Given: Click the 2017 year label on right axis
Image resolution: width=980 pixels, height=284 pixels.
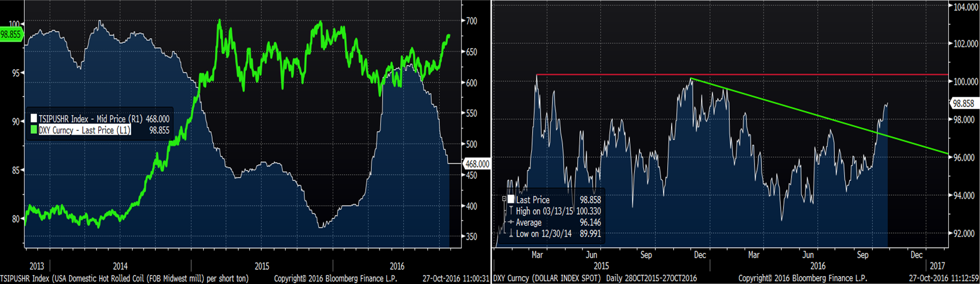Looking at the screenshot, I should point(937,266).
